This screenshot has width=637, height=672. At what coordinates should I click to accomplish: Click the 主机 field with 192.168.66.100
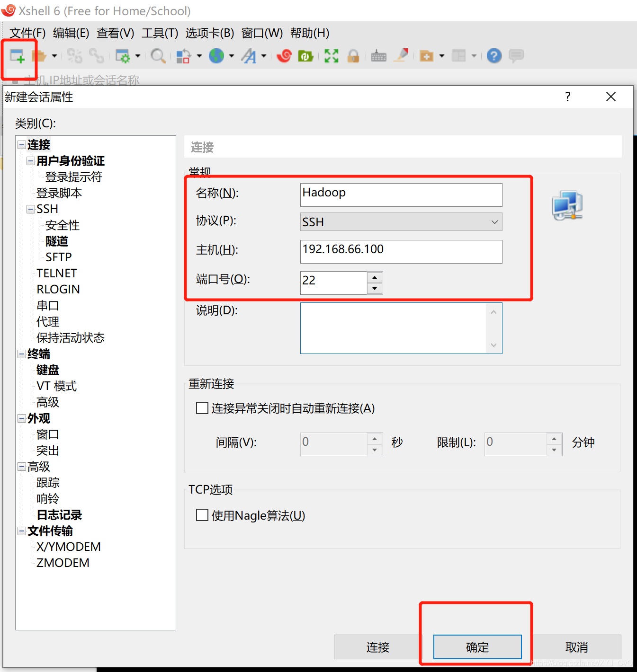click(x=401, y=252)
